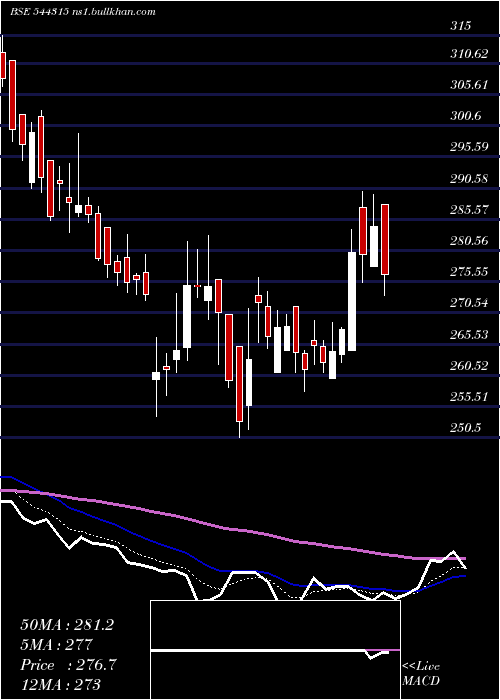Click the ns1.bullkhan.com source text
Viewport: 500px width, 700px height.
[112, 12]
